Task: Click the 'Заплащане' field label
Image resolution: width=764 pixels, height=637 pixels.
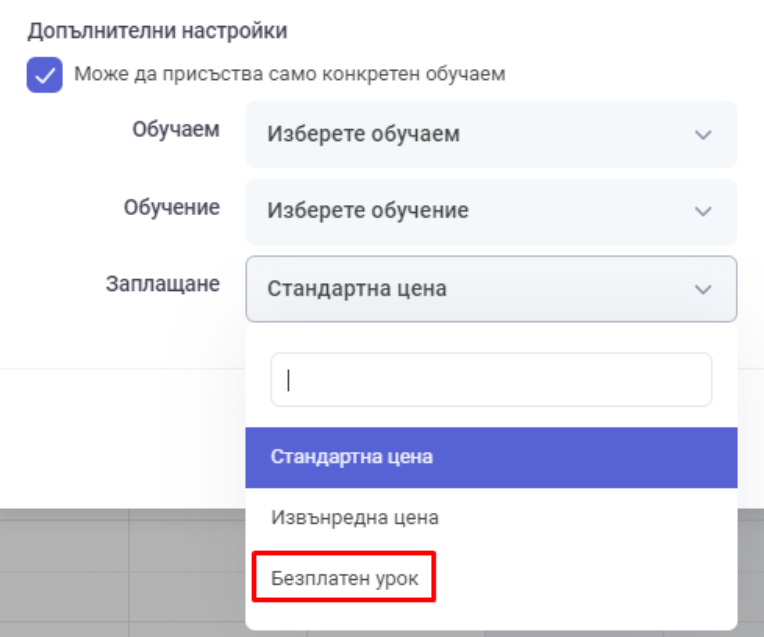Action: tap(163, 284)
